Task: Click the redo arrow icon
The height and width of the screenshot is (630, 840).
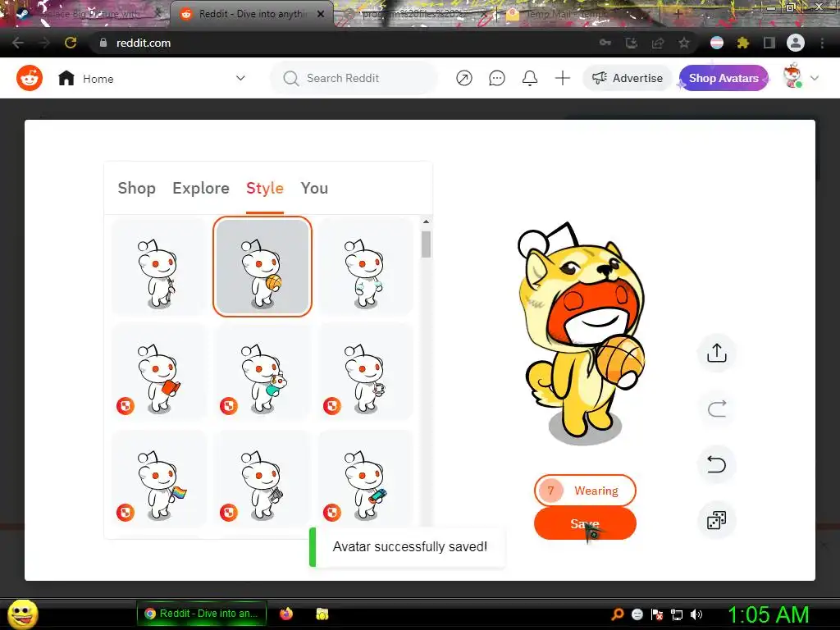Action: (x=717, y=409)
